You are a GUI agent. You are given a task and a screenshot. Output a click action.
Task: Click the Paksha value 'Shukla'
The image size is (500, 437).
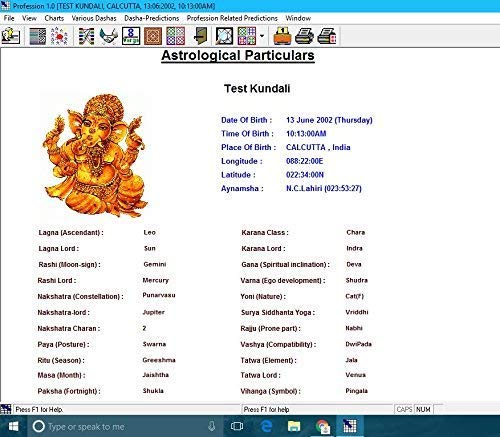[x=153, y=391]
